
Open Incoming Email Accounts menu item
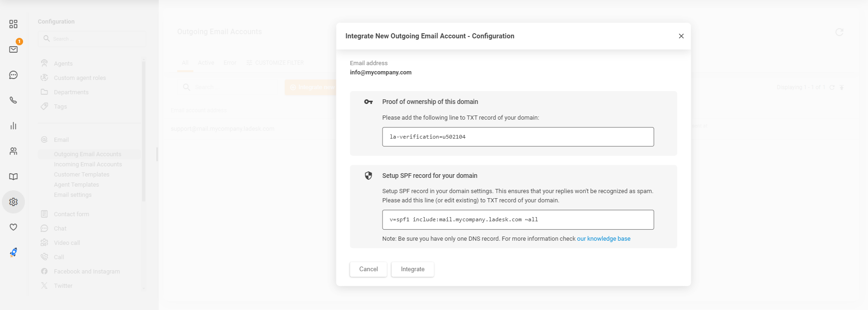[x=88, y=164]
